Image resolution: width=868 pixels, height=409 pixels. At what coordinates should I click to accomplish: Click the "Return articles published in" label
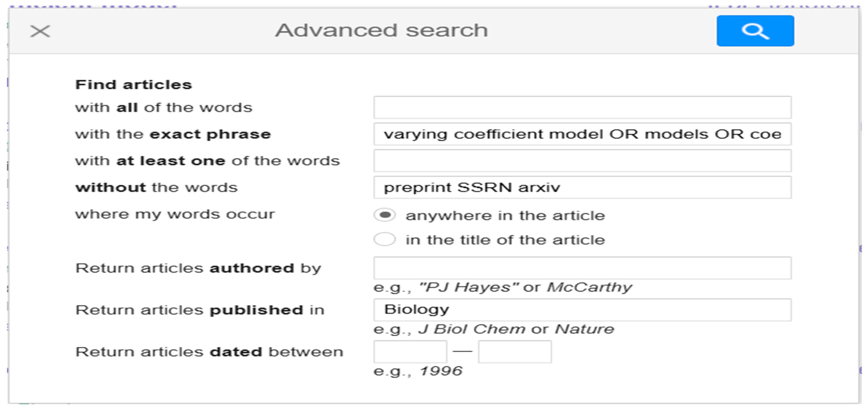coord(200,310)
